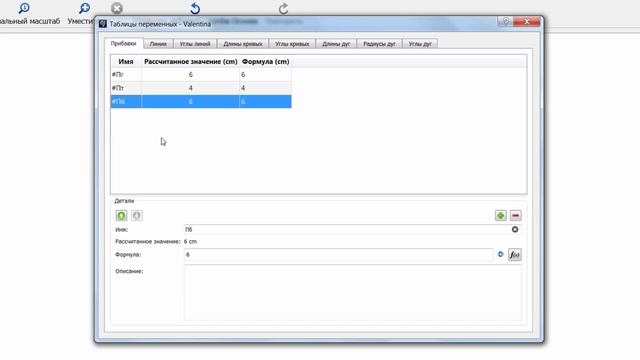Click the dialog's help question-mark button

pos(505,21)
